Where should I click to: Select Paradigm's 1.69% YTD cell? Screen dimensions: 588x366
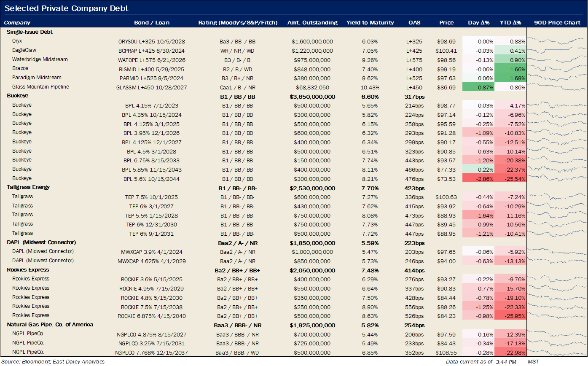tap(510, 78)
